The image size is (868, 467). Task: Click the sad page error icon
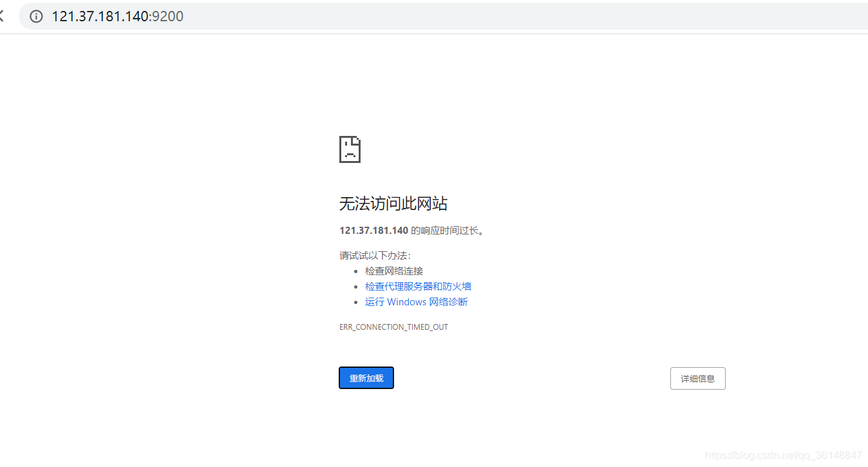[350, 149]
